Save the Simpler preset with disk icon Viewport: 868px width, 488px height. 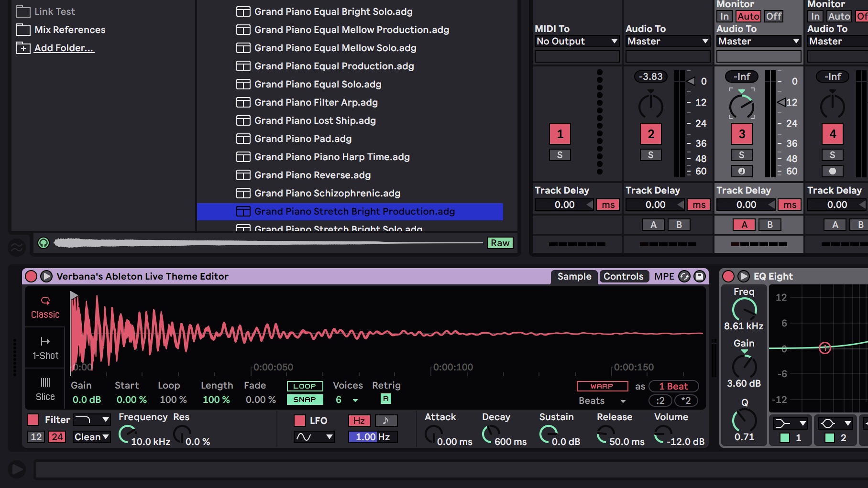coord(700,276)
